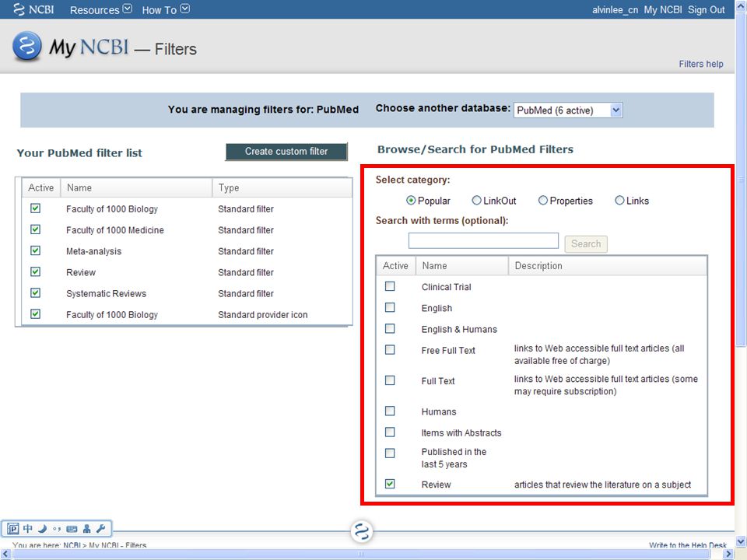Uncheck the Faculty of 1000 Medicine filter
This screenshot has width=747, height=560.
[x=35, y=229]
